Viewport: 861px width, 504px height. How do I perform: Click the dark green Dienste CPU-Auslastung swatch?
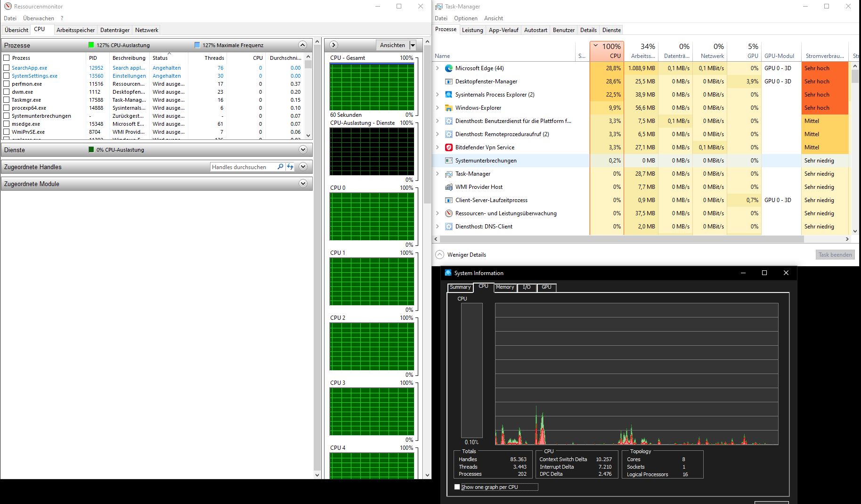coord(91,150)
